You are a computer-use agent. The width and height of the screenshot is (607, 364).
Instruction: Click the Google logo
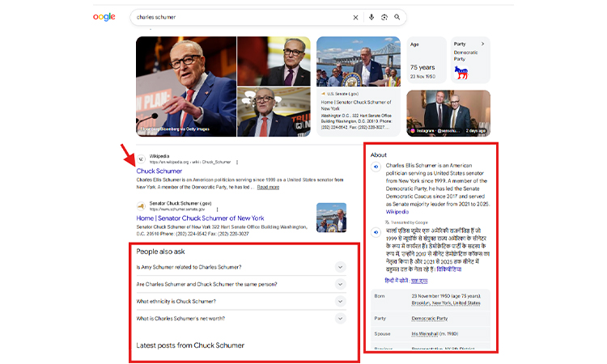[x=104, y=17]
